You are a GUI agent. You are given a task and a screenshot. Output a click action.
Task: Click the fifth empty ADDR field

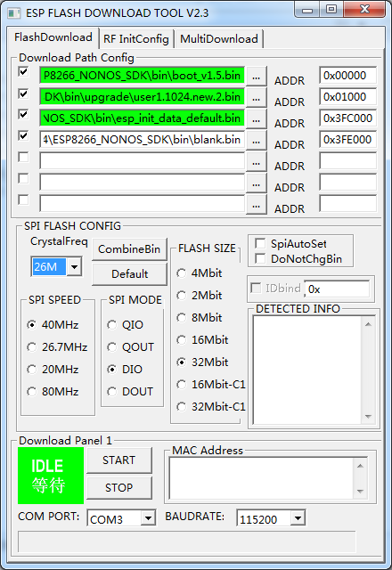pos(348,161)
